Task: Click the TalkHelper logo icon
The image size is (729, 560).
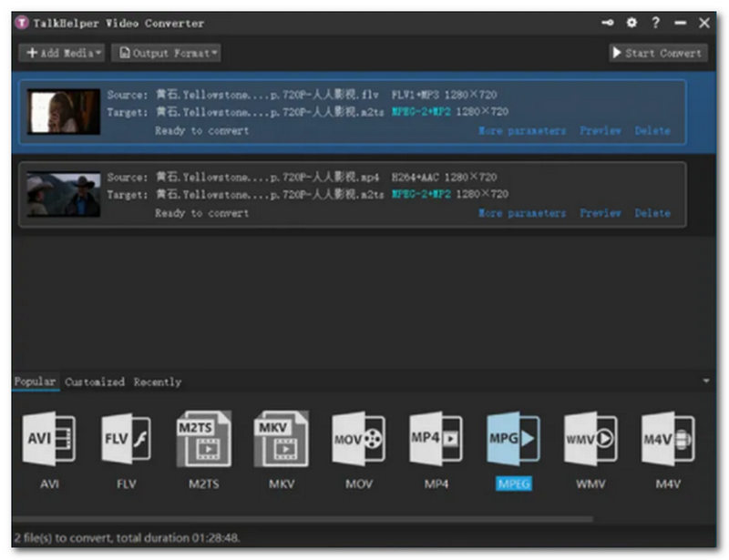Action: pyautogui.click(x=21, y=22)
